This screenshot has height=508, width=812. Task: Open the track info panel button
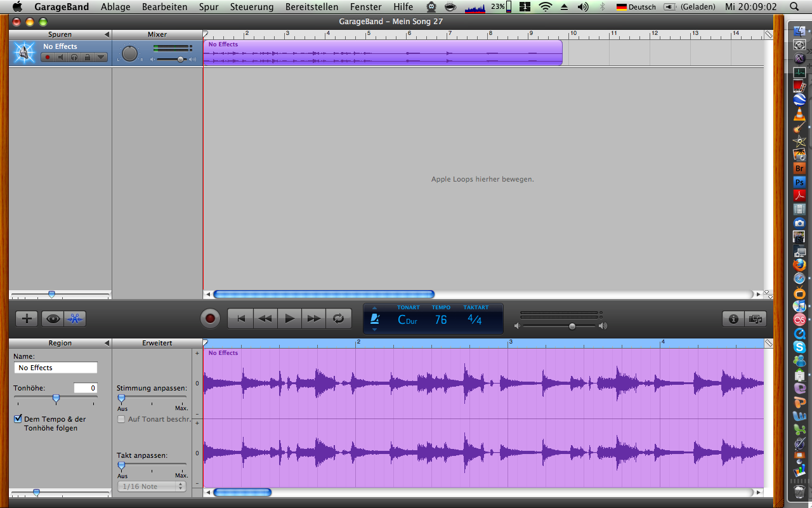pyautogui.click(x=734, y=319)
